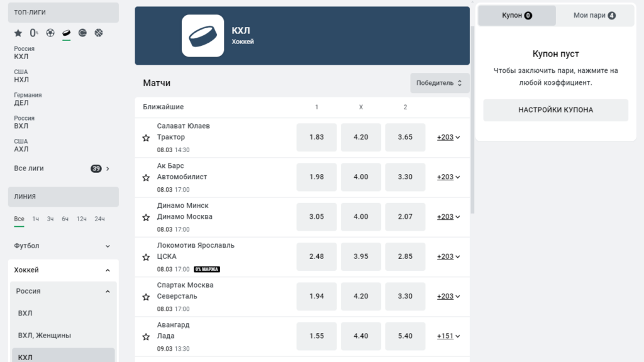
Task: Open США НХЛ in top leagues
Action: (x=21, y=76)
